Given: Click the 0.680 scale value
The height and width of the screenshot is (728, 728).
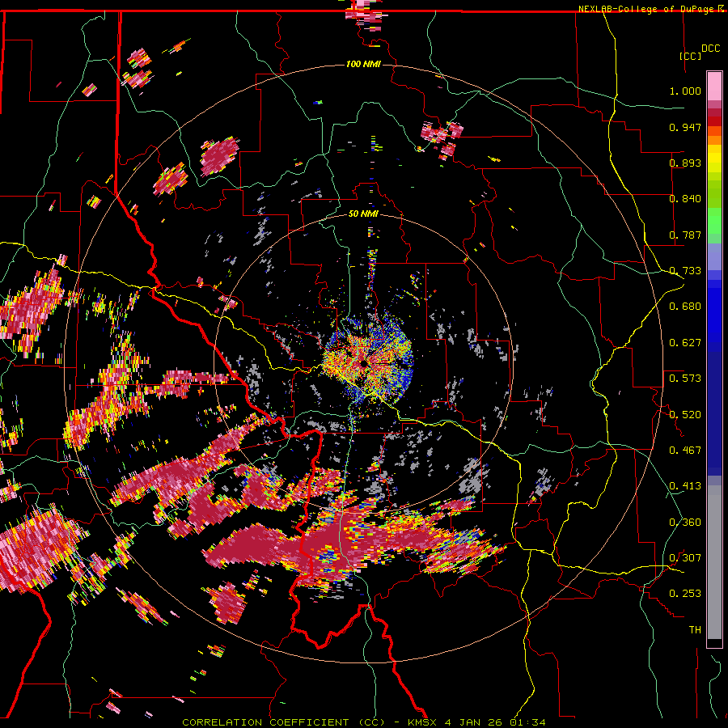Looking at the screenshot, I should [x=685, y=307].
